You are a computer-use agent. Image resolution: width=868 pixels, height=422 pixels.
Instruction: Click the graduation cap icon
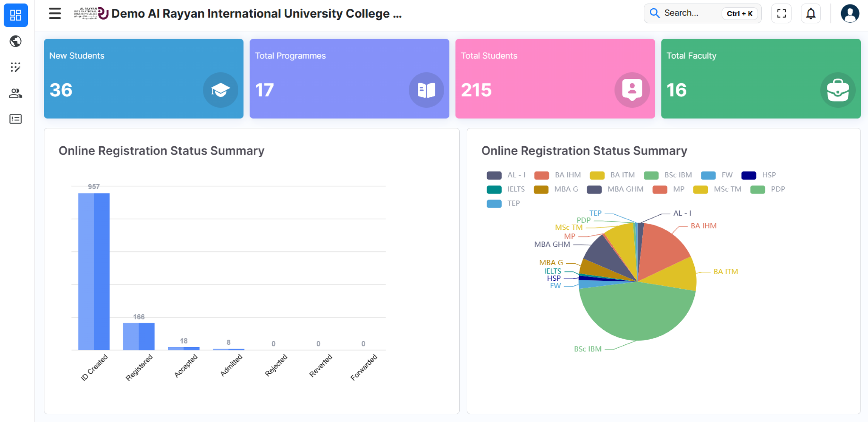tap(220, 90)
